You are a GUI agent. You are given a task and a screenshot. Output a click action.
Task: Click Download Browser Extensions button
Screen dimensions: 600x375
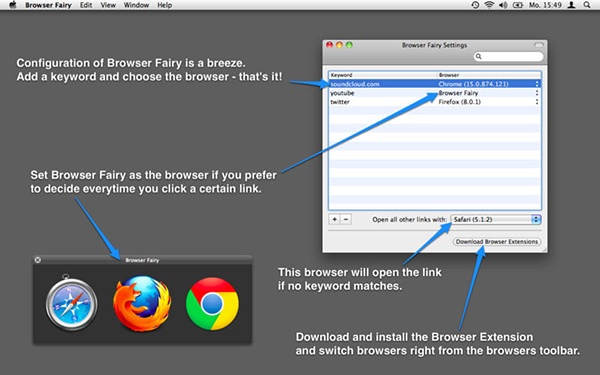[497, 241]
